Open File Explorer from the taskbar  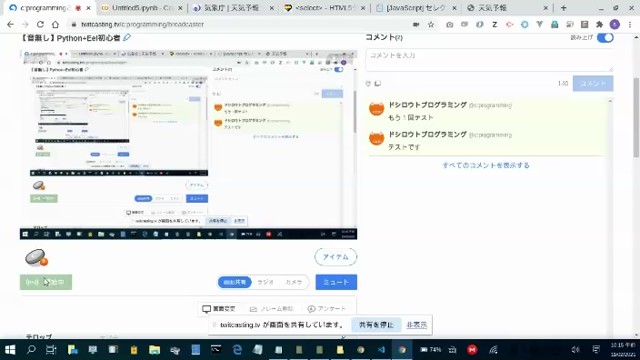(x=154, y=350)
